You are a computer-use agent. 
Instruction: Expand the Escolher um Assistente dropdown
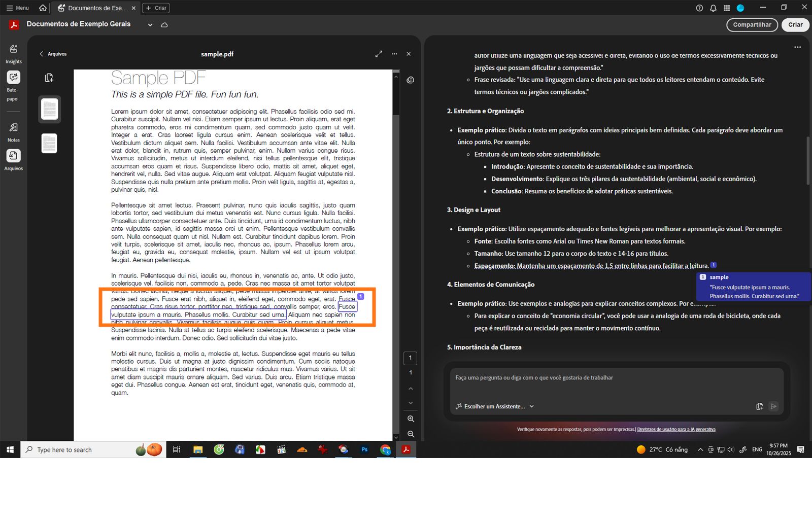point(531,406)
